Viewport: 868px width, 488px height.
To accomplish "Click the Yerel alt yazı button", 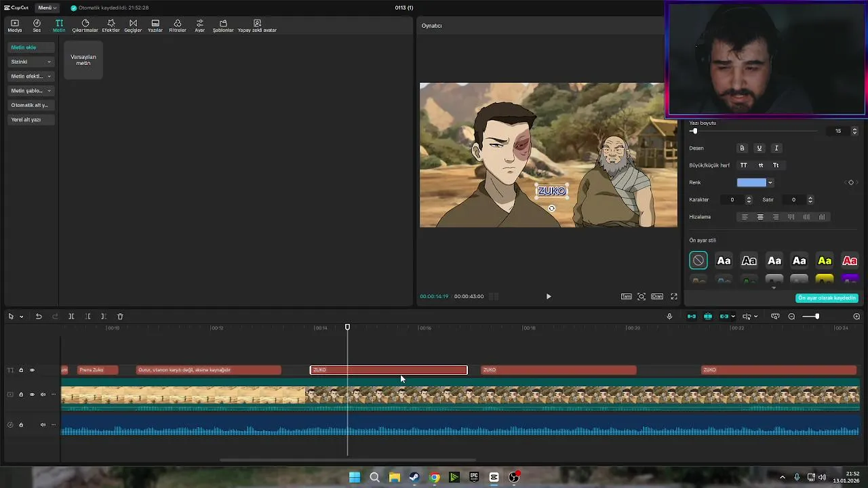I will (x=31, y=119).
